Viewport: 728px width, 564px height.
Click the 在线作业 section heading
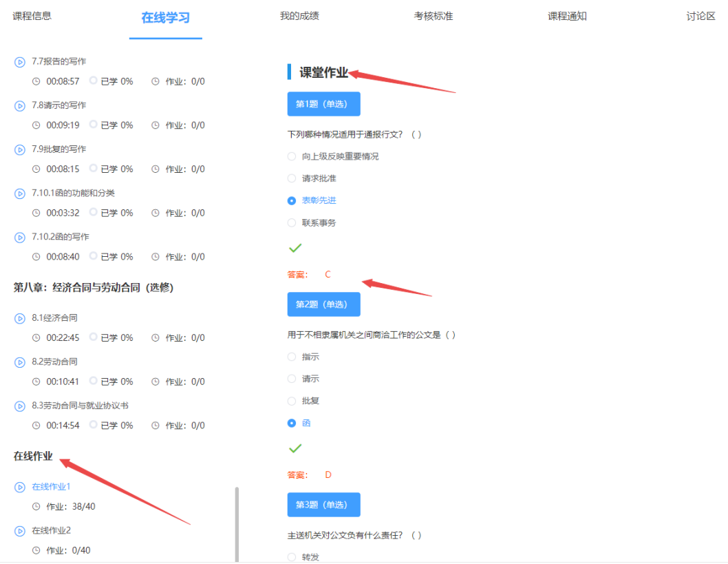[33, 456]
